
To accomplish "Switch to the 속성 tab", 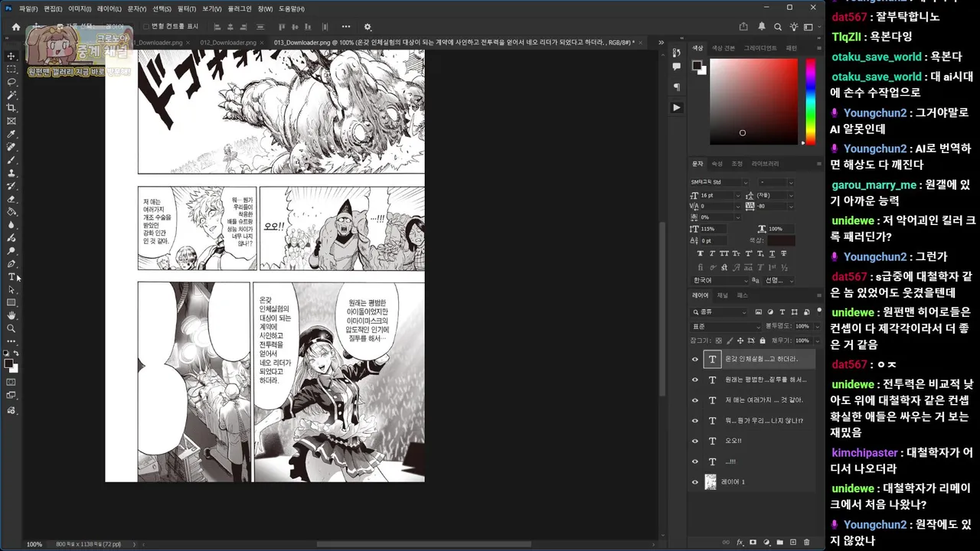I will tap(717, 164).
